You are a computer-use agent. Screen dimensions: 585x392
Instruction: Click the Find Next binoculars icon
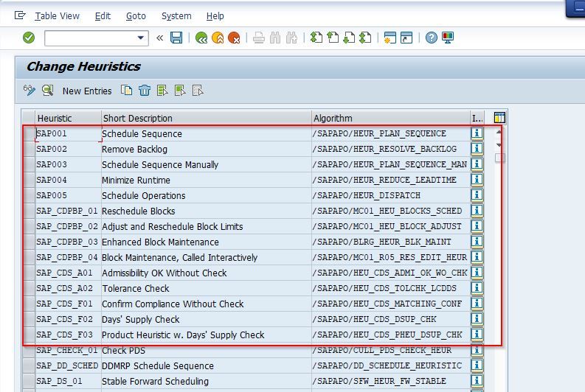(x=291, y=38)
